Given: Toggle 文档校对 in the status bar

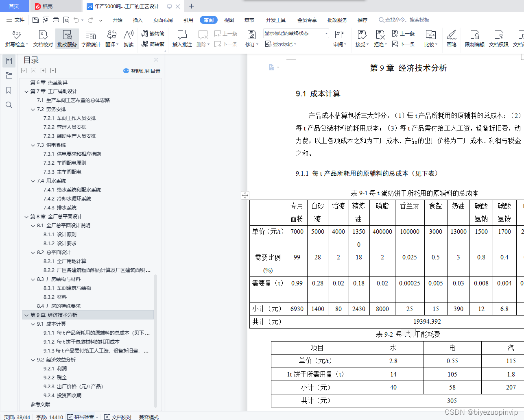Looking at the screenshot, I should click(x=118, y=417).
